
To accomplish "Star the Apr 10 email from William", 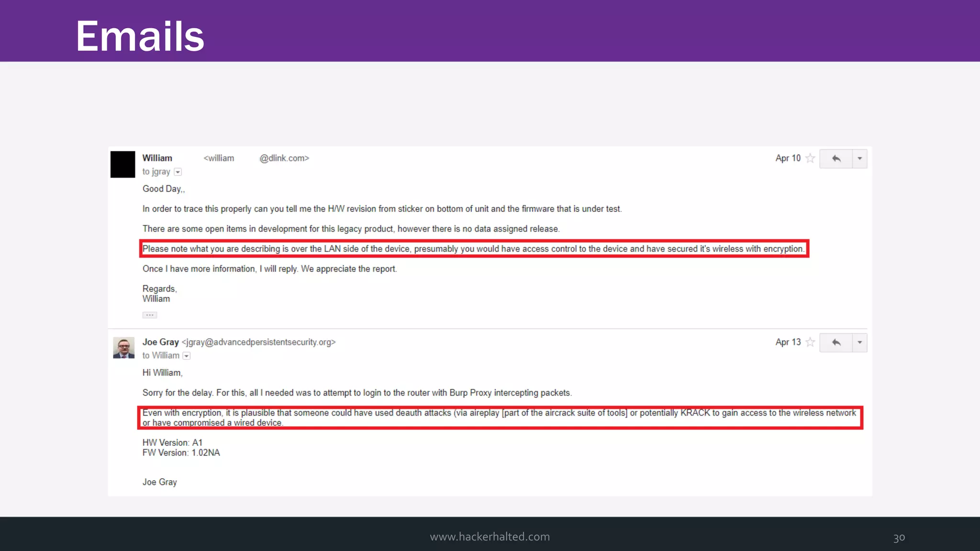I will point(810,158).
